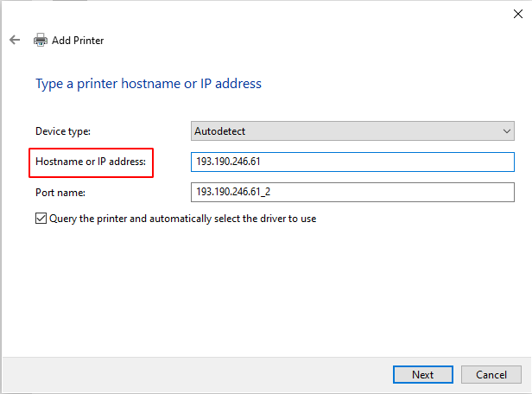This screenshot has width=532, height=394.
Task: Click the Hostname or IP address label
Action: (91, 162)
